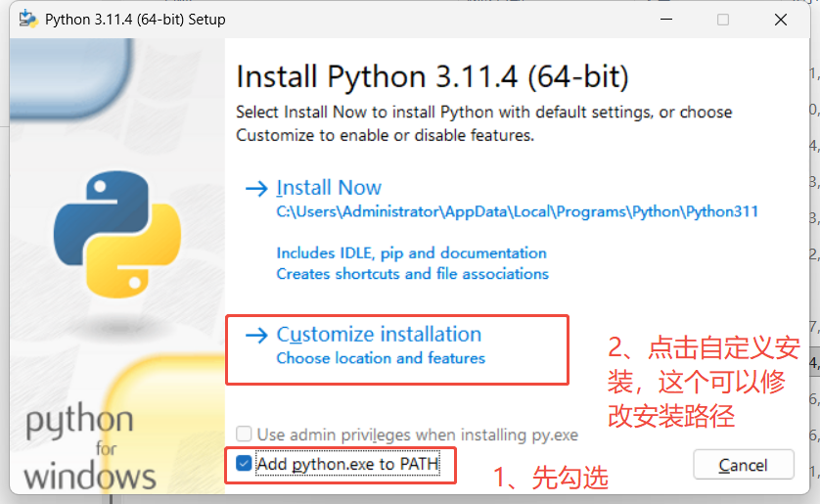Click 'Creates shortcuts and file associations' text
The image size is (820, 504).
(x=413, y=274)
